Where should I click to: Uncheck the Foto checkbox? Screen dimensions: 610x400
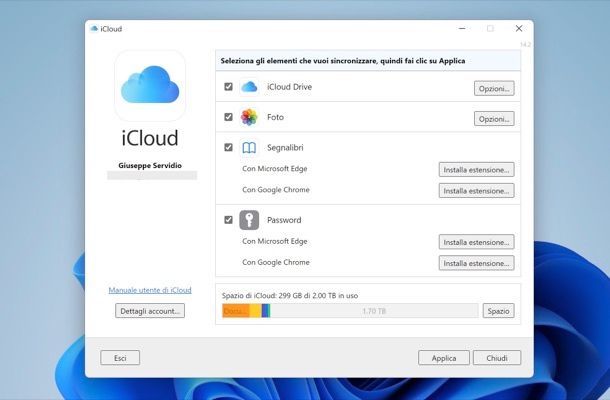228,117
